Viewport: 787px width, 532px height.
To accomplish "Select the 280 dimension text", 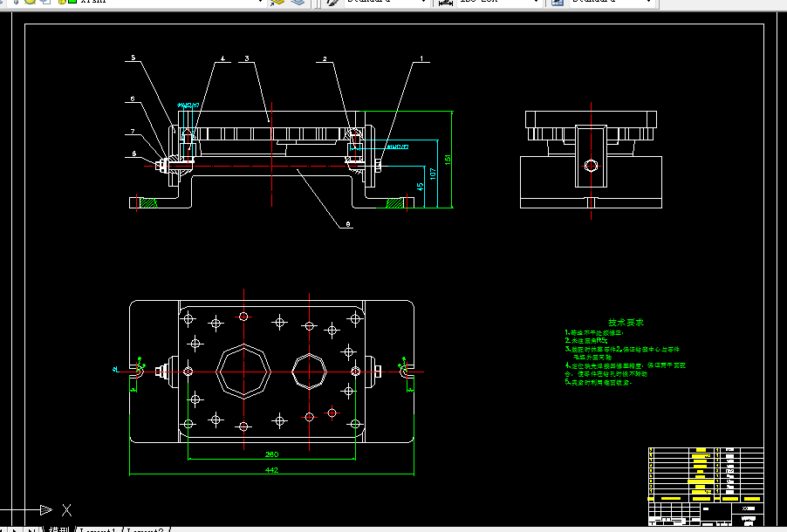I will click(271, 454).
